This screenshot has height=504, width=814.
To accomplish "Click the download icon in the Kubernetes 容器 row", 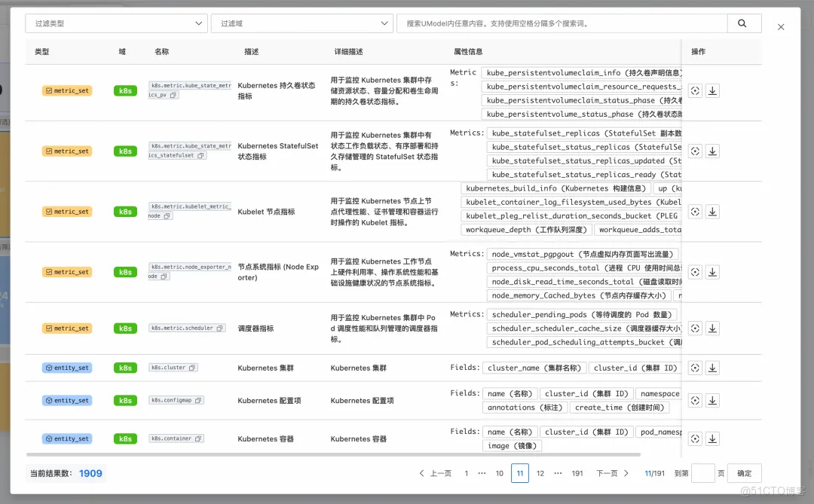I will pyautogui.click(x=712, y=438).
